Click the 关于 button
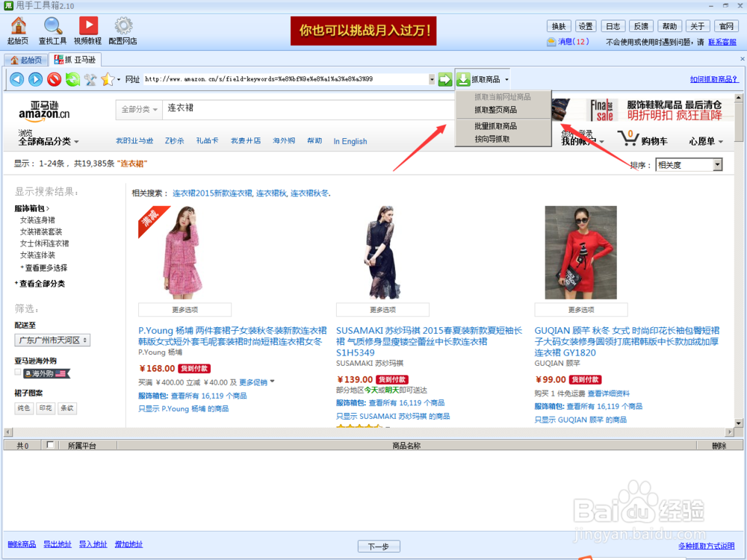 [698, 26]
